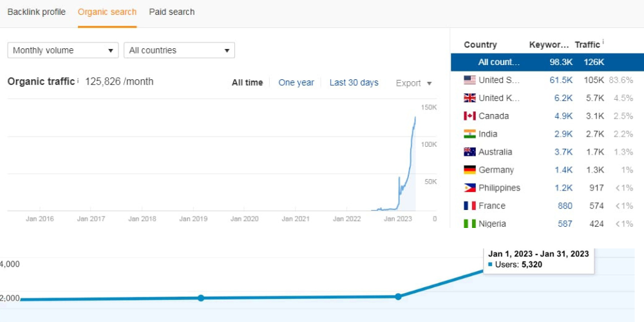The width and height of the screenshot is (644, 322).
Task: Select the Organic search tab
Action: tap(107, 12)
